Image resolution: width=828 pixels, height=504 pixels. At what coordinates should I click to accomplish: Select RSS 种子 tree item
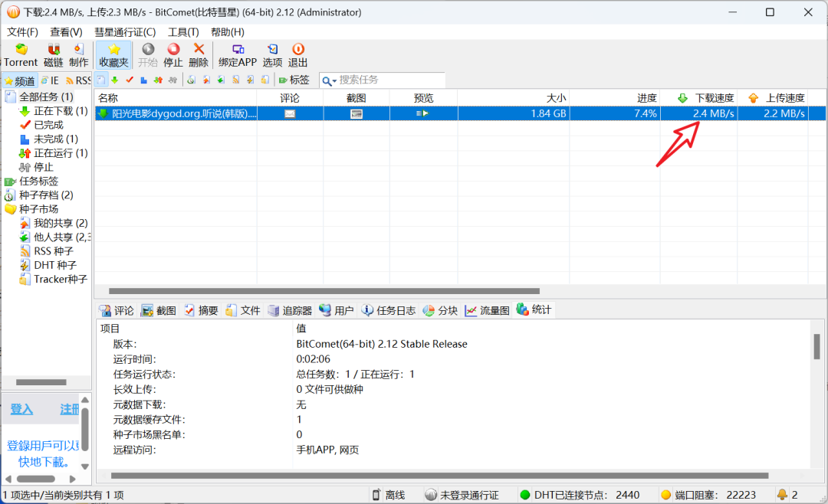pos(54,251)
